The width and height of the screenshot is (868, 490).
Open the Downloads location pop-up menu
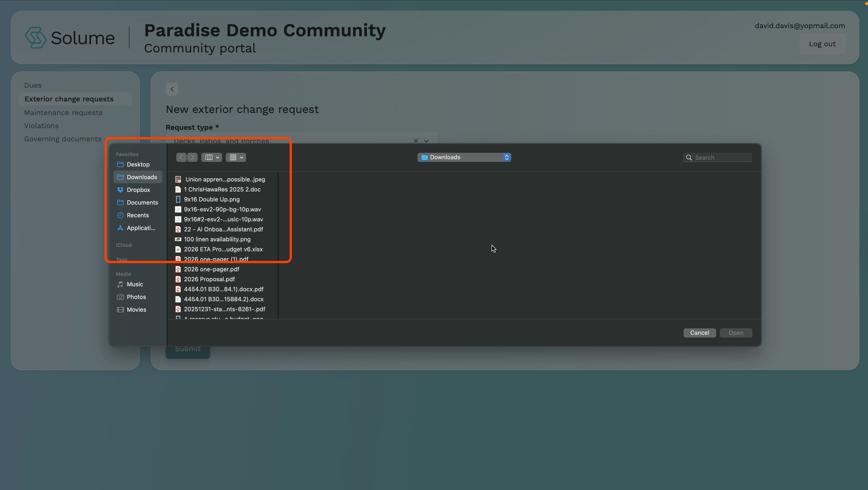point(464,157)
